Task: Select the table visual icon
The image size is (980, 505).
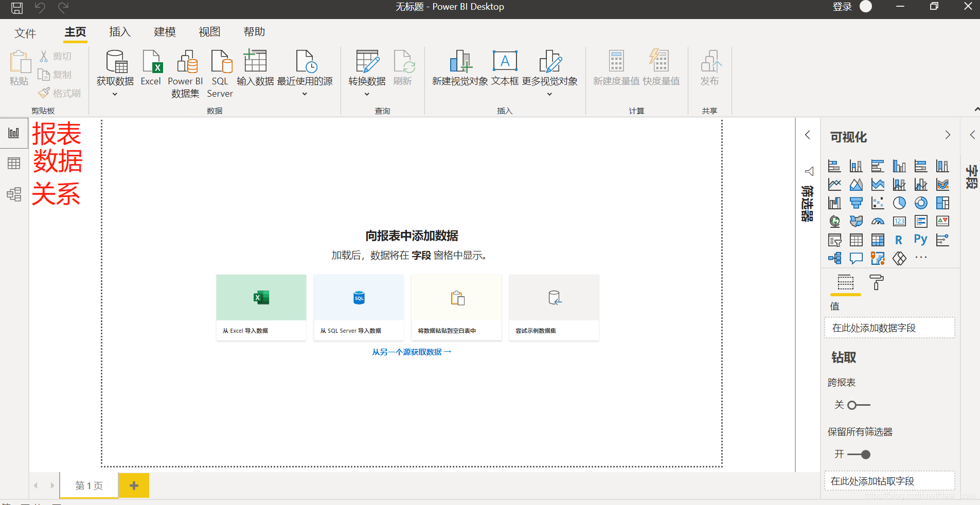Action: (856, 240)
